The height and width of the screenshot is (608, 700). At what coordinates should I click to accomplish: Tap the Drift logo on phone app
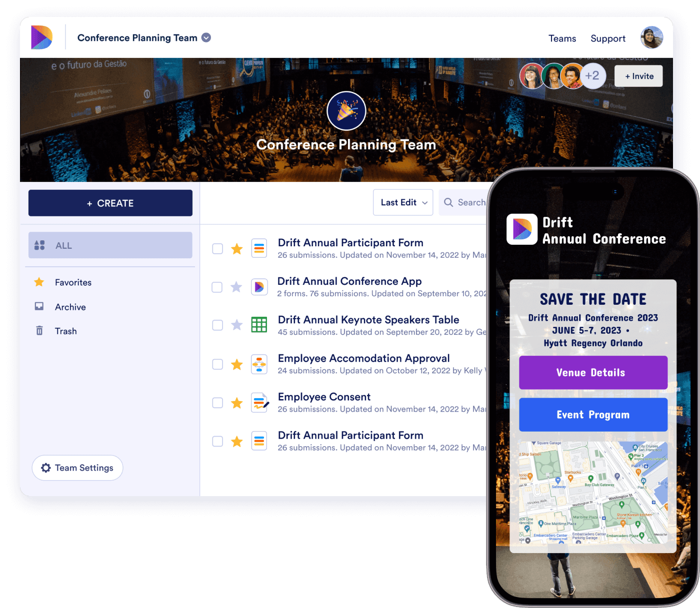(521, 229)
